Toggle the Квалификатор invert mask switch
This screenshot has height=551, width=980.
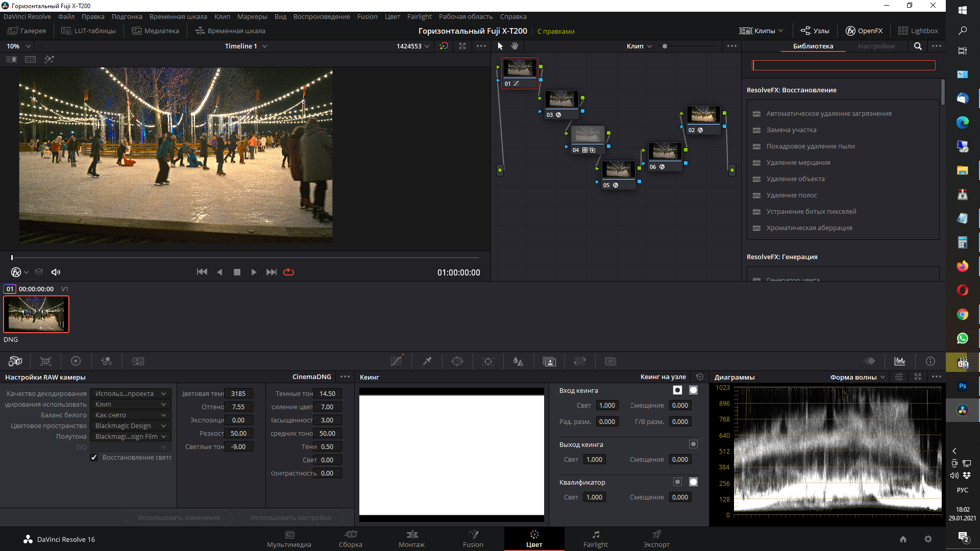coord(693,482)
